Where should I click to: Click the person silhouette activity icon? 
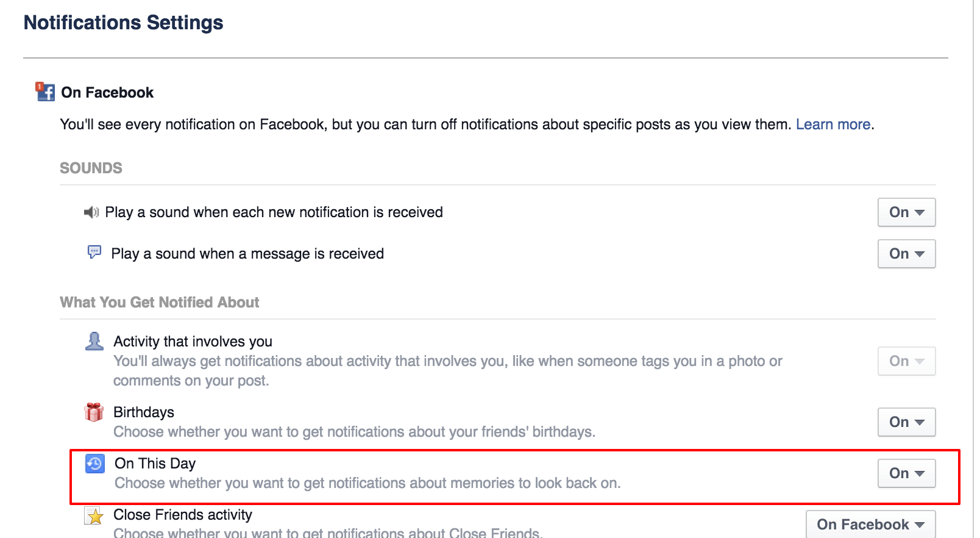(x=94, y=341)
